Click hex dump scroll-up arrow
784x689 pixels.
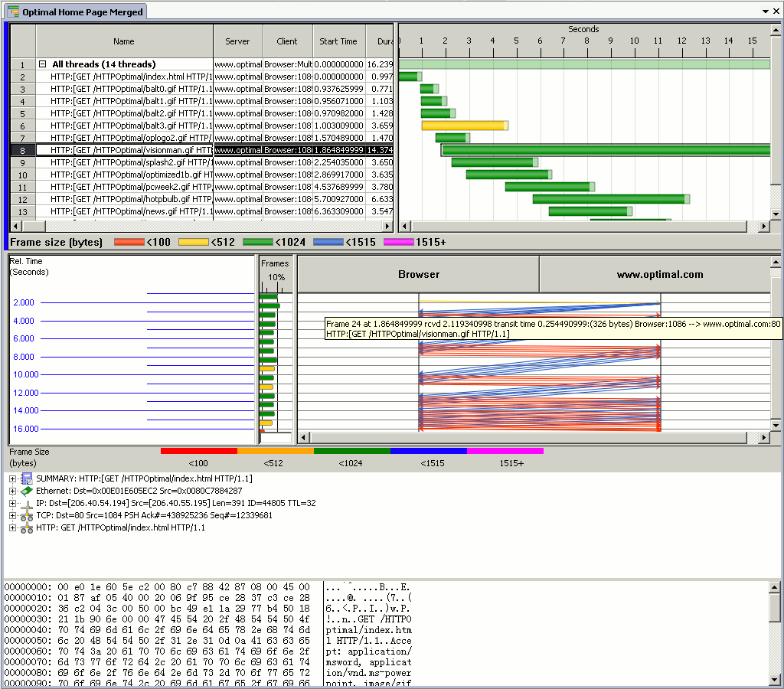[775, 587]
